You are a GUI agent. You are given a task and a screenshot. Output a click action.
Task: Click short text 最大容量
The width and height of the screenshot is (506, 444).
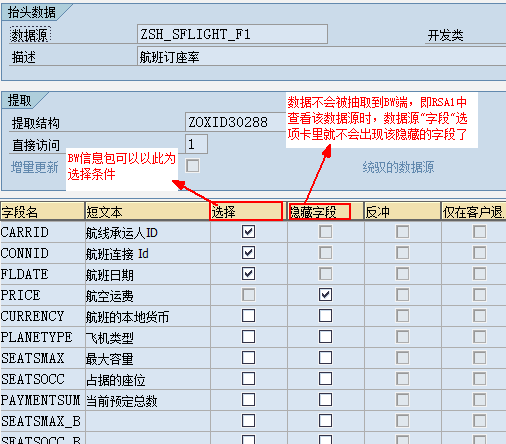[110, 359]
